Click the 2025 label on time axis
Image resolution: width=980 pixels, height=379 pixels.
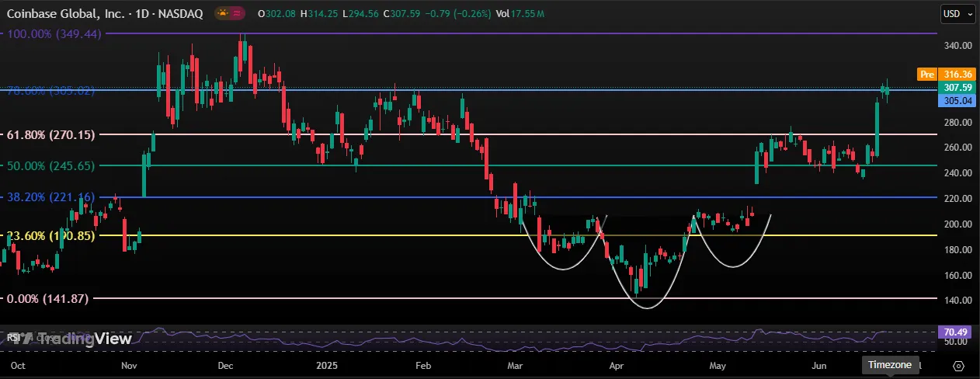coord(326,364)
